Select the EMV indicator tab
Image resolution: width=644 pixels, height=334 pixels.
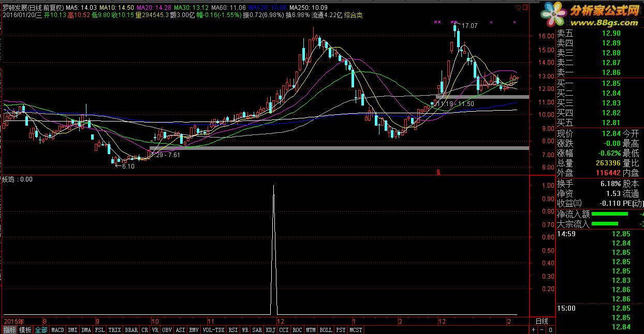tap(194, 329)
